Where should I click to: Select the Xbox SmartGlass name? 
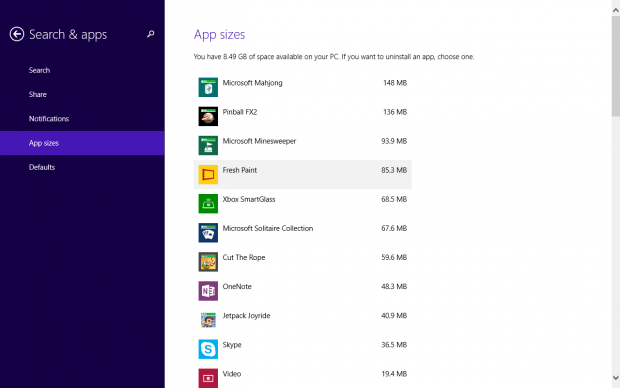click(249, 199)
